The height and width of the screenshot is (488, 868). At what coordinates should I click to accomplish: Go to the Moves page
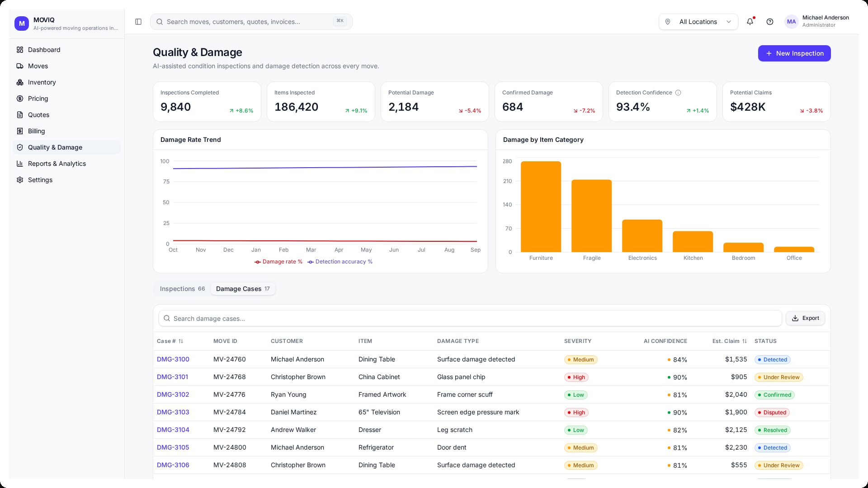click(x=66, y=66)
